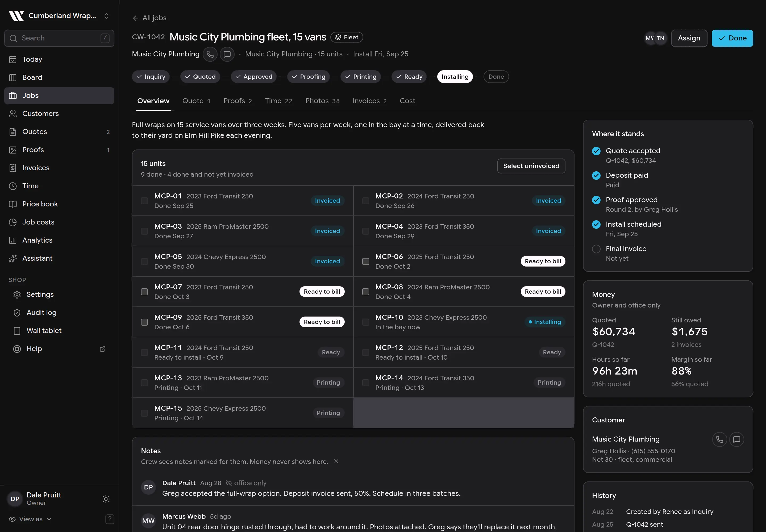Open Today in the sidebar
The height and width of the screenshot is (532, 766).
[59, 59]
